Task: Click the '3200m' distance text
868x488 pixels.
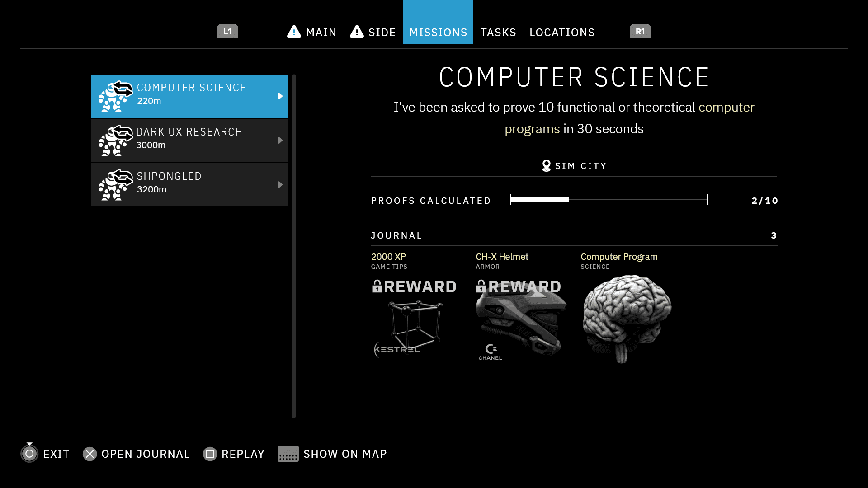Action: coord(152,189)
